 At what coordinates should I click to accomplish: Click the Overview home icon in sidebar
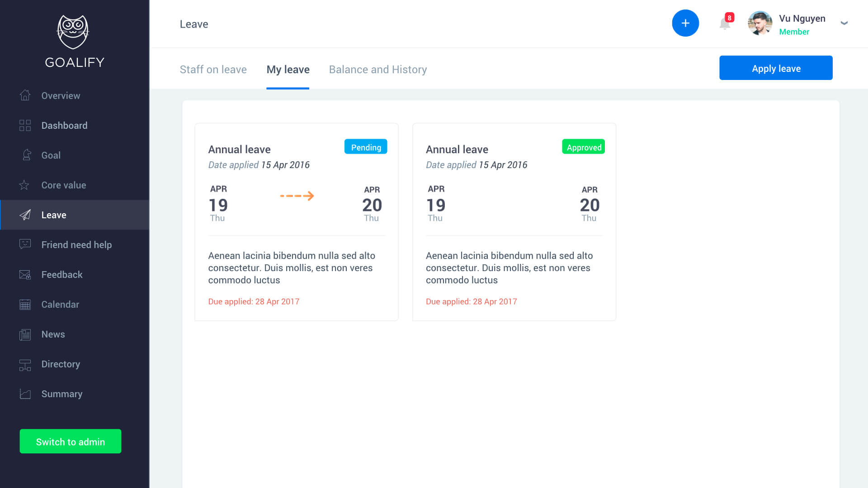[25, 95]
